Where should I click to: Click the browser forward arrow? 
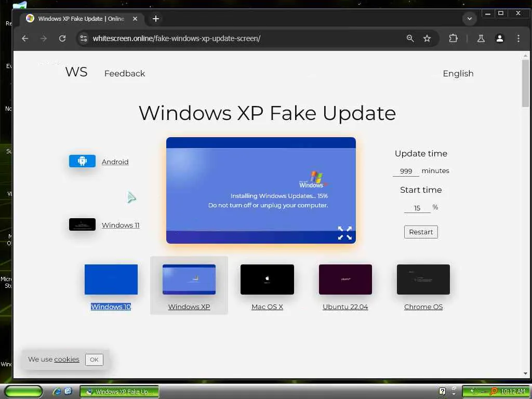pyautogui.click(x=44, y=38)
